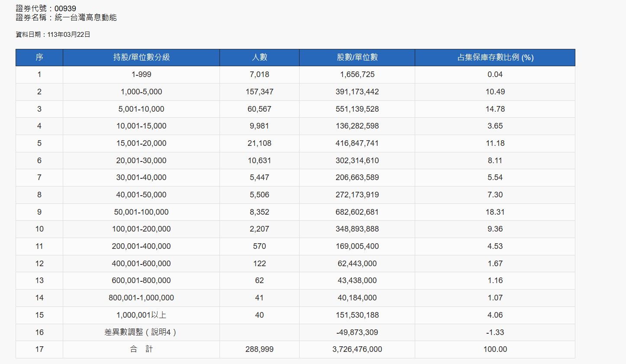The image size is (626, 364).
Task: Click holder count 10,631
Action: (259, 161)
